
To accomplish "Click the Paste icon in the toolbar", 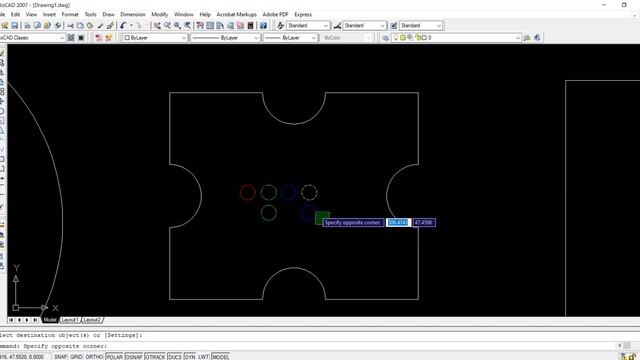I will point(90,26).
